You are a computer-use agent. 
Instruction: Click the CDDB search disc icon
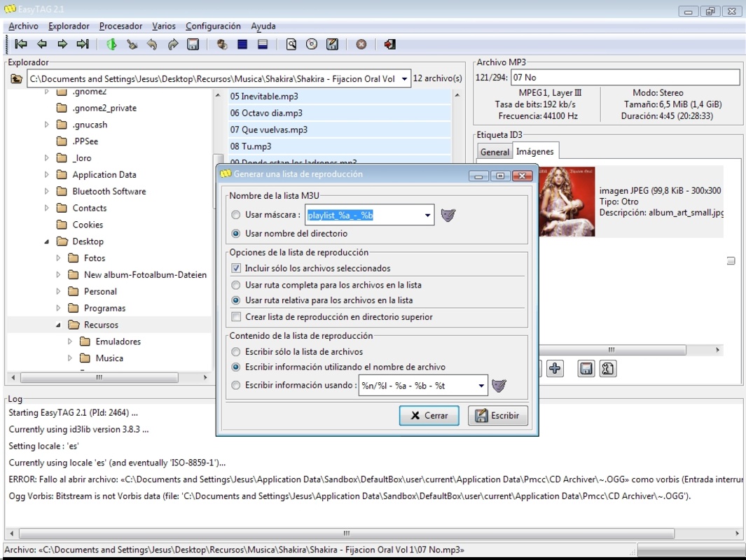[x=312, y=44]
